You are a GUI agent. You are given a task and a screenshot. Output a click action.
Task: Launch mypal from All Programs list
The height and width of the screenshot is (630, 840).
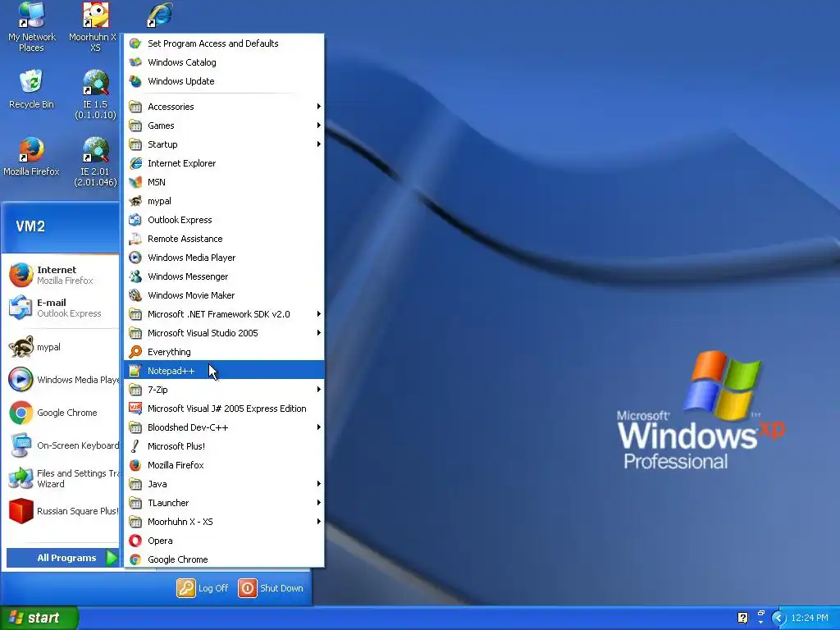[224, 201]
